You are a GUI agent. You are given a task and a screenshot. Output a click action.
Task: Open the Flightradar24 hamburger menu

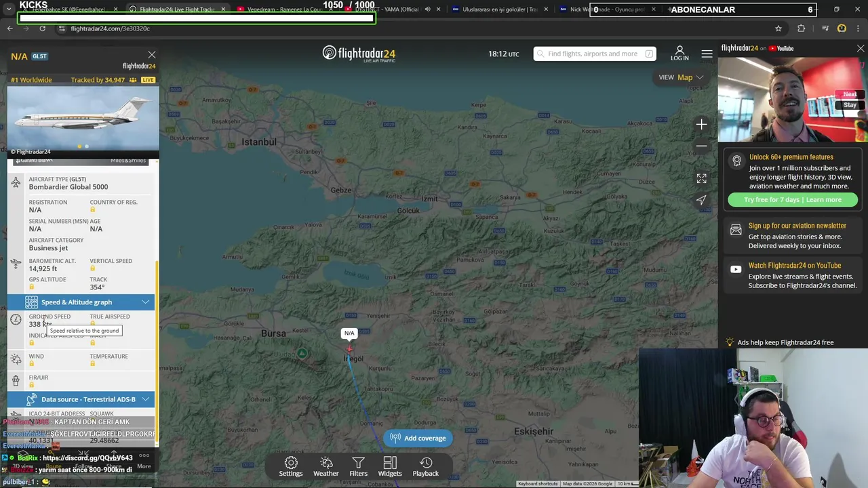tap(707, 54)
